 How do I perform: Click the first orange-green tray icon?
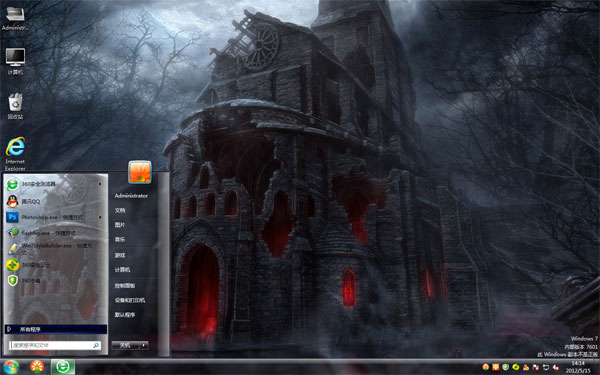(485, 367)
